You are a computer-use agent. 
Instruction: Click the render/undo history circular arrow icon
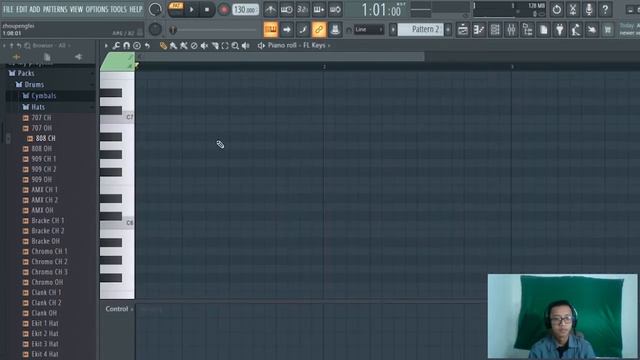[557, 9]
